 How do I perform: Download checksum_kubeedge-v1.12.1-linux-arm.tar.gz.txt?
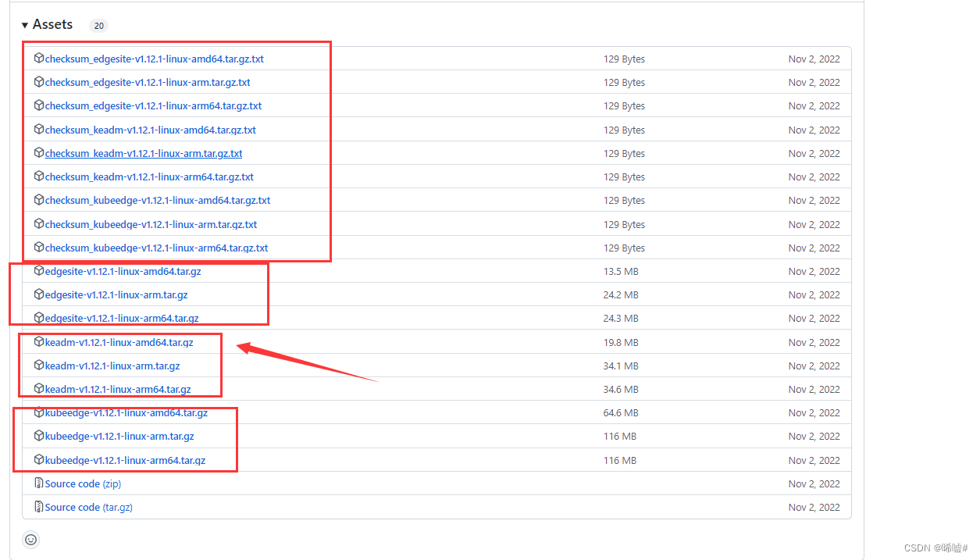(x=151, y=224)
